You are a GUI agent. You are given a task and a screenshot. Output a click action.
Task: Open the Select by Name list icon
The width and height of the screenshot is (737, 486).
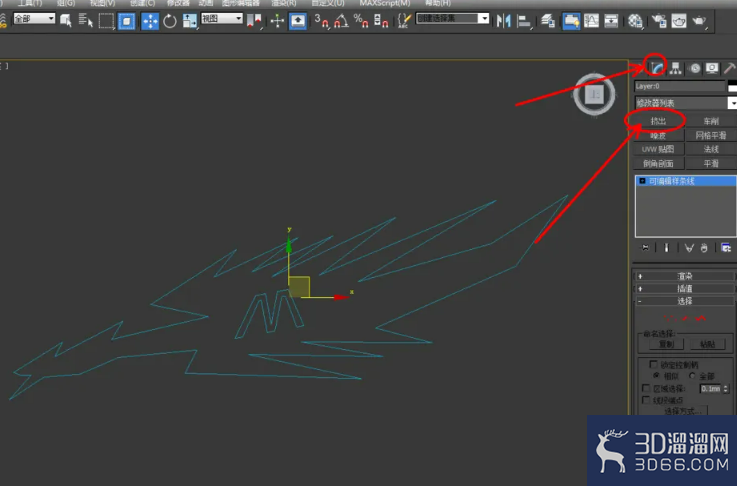[86, 20]
